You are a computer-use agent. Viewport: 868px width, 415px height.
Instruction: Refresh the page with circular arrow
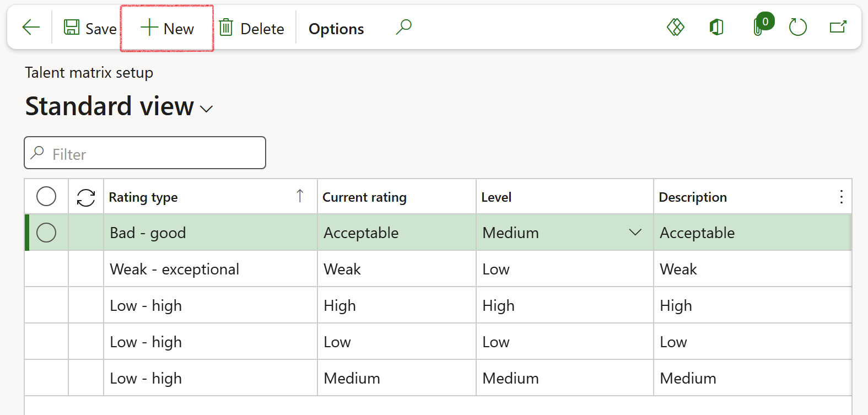(x=797, y=27)
